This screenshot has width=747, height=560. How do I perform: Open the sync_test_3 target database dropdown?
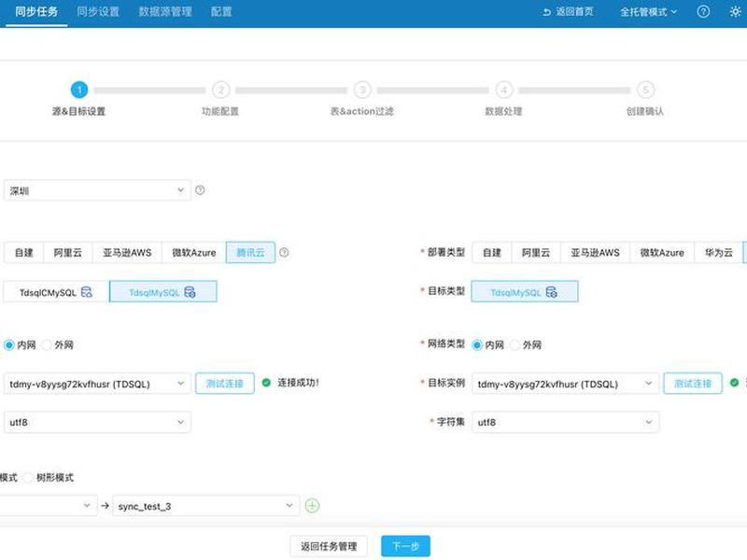pyautogui.click(x=205, y=506)
